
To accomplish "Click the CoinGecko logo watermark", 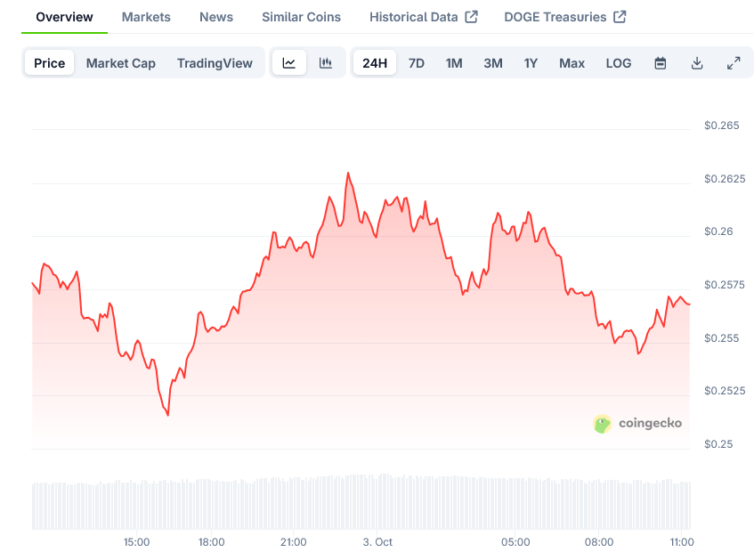I will [x=638, y=423].
